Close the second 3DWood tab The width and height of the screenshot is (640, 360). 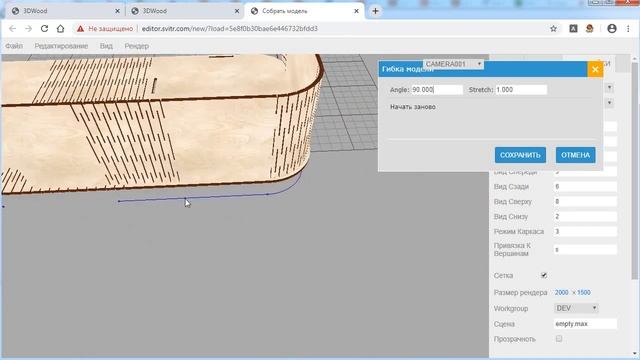coord(237,11)
